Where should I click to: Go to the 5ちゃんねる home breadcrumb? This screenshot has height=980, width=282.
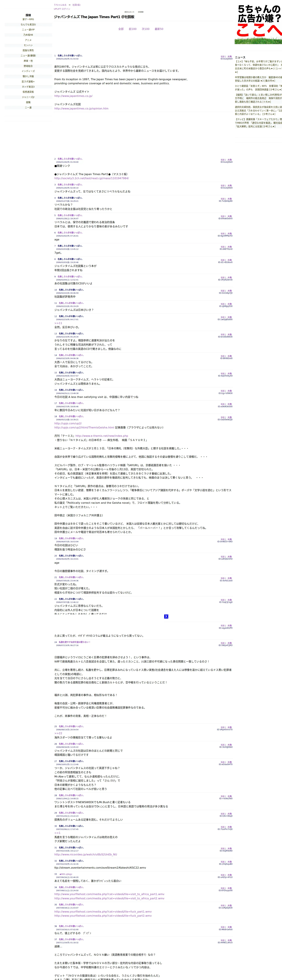click(60, 5)
